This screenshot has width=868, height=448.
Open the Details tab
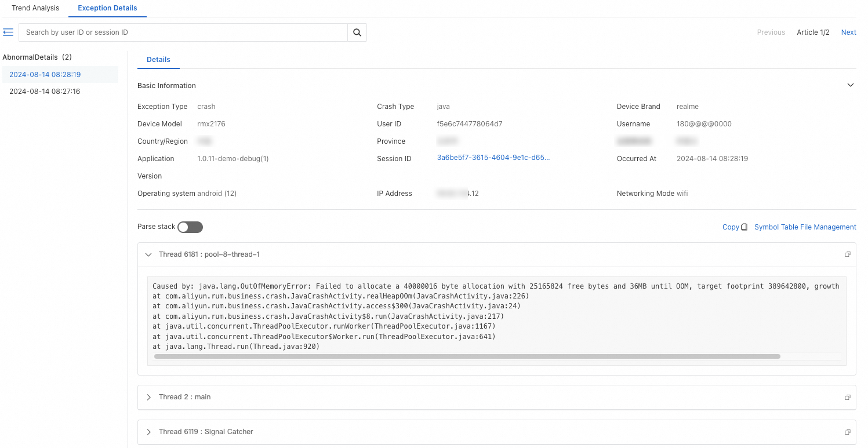(158, 60)
